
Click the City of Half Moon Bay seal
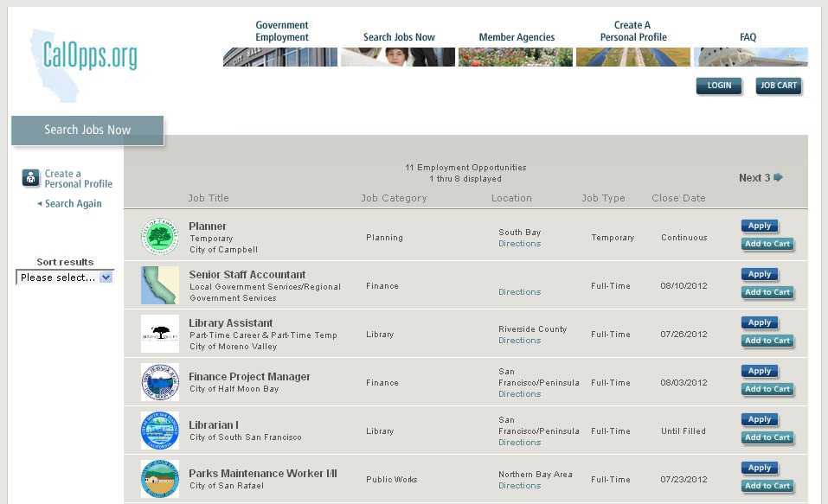(160, 382)
